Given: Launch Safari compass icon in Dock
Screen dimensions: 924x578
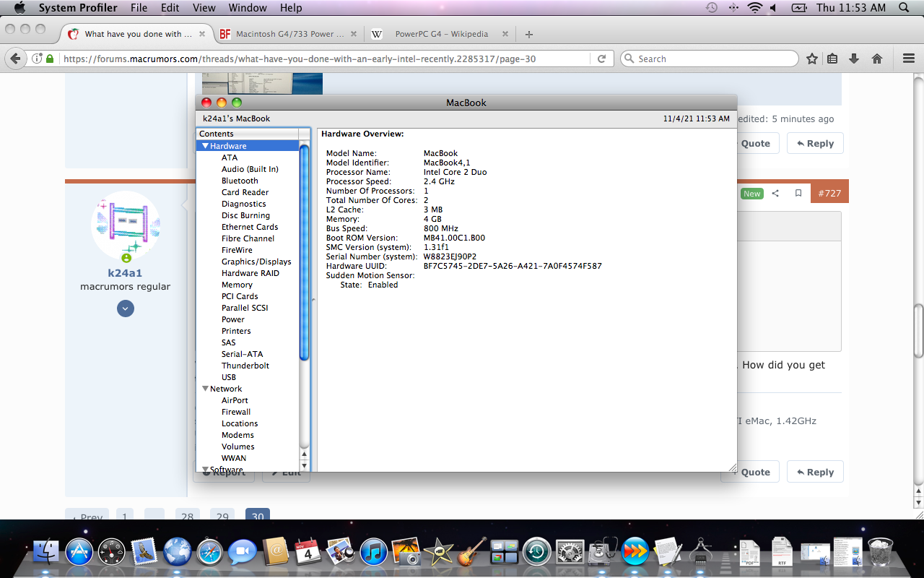Looking at the screenshot, I should 209,551.
